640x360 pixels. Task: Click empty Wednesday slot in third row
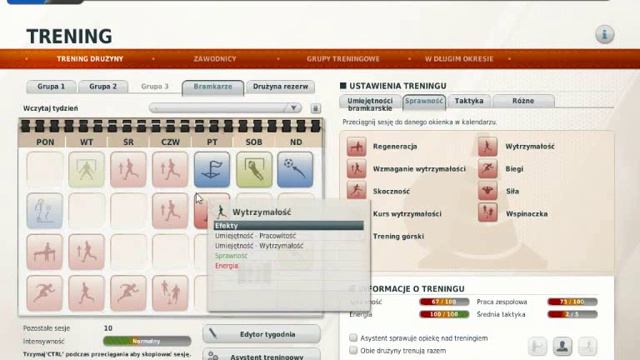click(x=128, y=252)
